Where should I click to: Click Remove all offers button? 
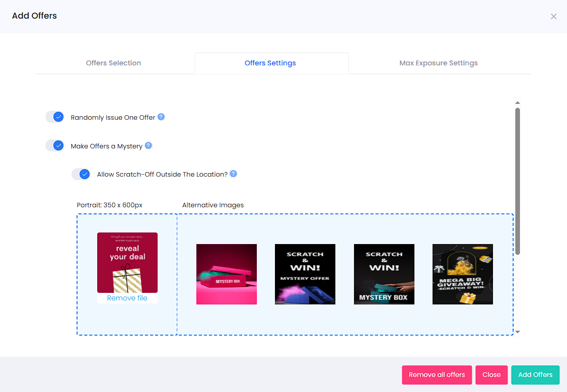[x=437, y=375]
